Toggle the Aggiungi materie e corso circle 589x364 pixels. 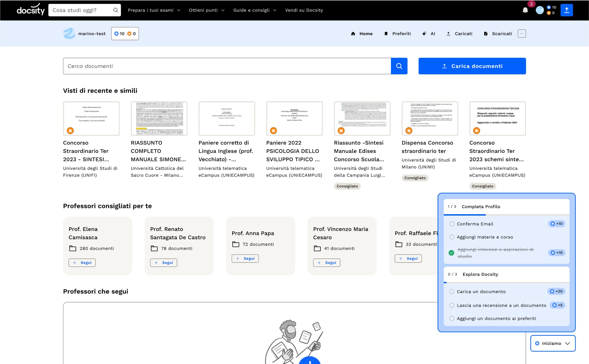[451, 237]
